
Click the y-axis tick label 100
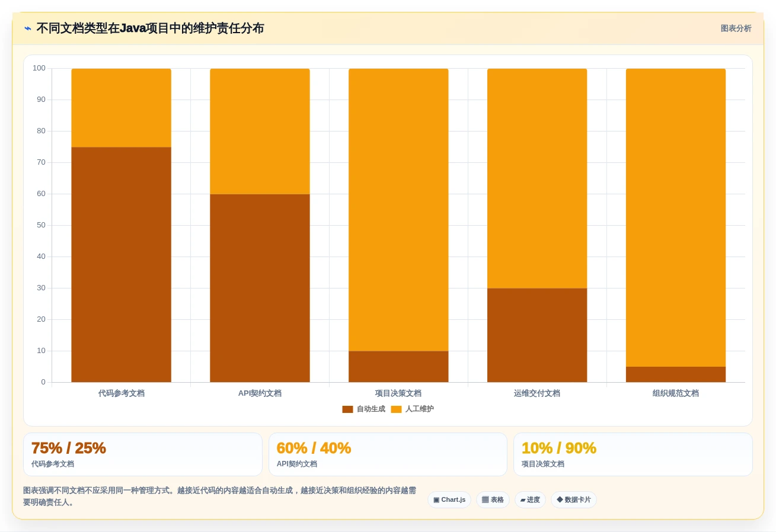(x=39, y=68)
